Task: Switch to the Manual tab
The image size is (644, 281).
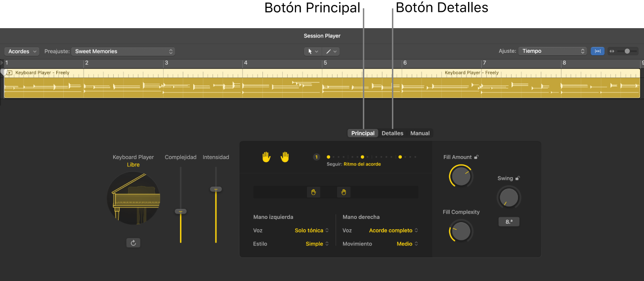Action: click(x=420, y=133)
